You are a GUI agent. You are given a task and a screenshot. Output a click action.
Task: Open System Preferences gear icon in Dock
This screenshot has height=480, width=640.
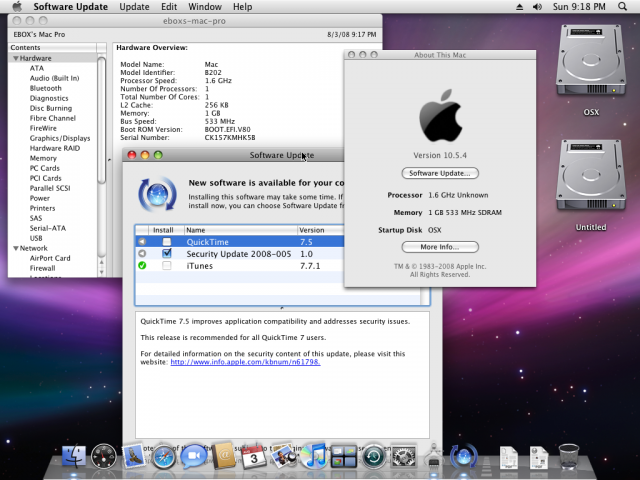(x=404, y=456)
